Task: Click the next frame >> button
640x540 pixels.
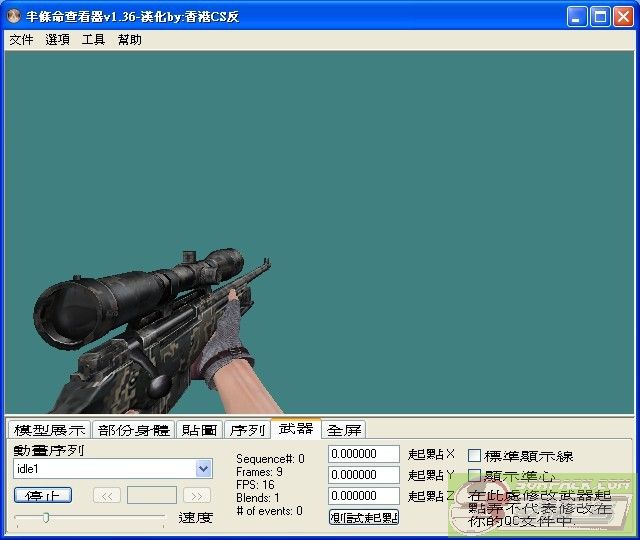Action: pyautogui.click(x=197, y=495)
